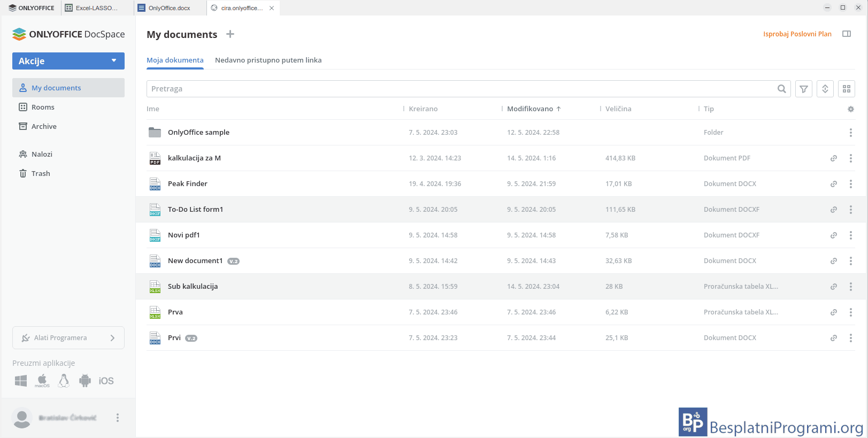Screen dimensions: 868x438
Task: Sort by Tip column header
Action: pyautogui.click(x=709, y=109)
